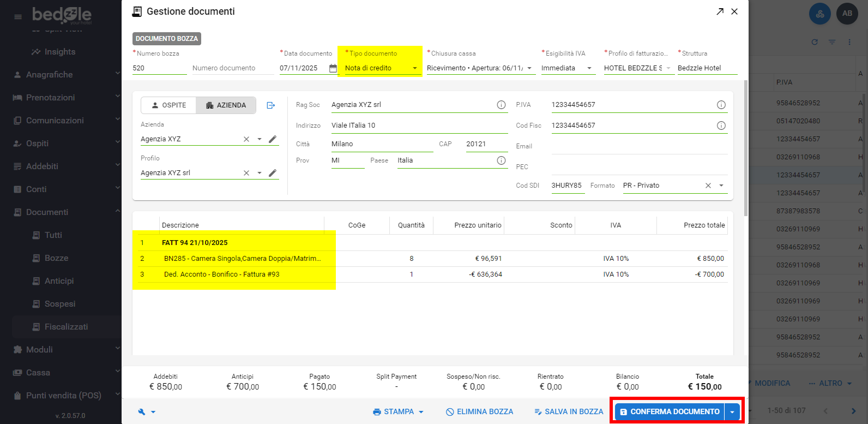Go to Anticipi in the sidebar

click(x=59, y=281)
